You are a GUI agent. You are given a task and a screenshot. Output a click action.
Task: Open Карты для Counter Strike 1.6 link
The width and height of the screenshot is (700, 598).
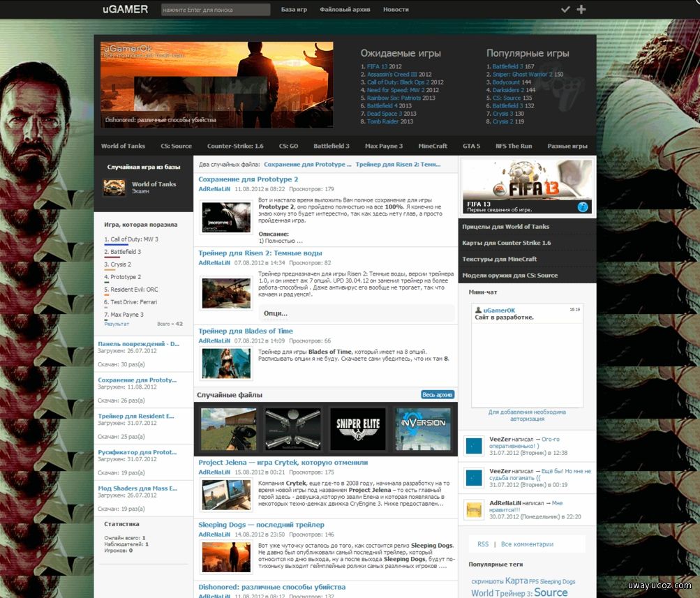(507, 243)
